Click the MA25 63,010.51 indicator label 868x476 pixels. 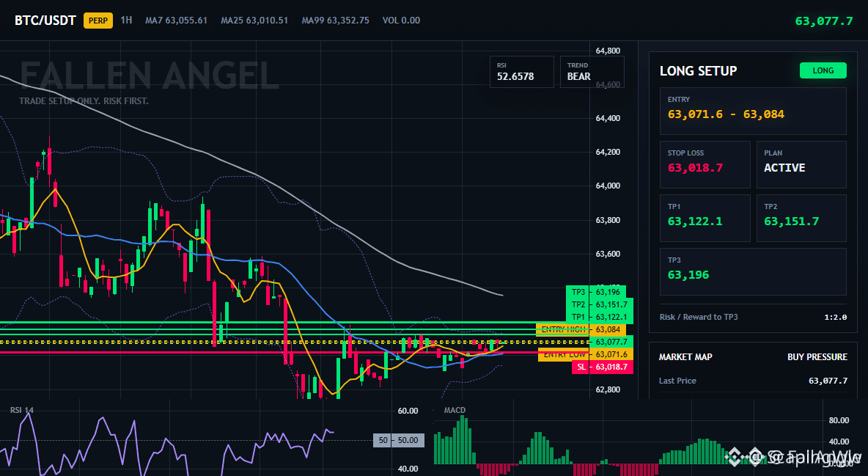(x=254, y=21)
